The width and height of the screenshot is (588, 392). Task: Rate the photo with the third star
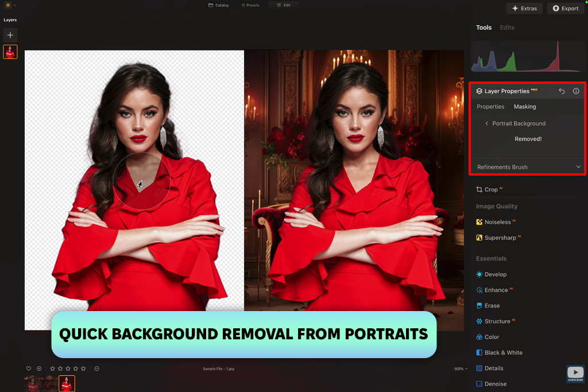pos(68,369)
